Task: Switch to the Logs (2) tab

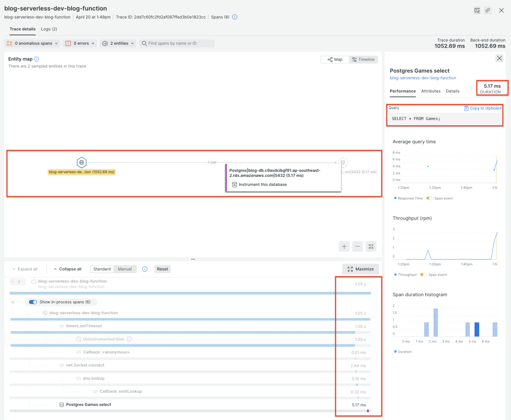Action: [x=49, y=29]
